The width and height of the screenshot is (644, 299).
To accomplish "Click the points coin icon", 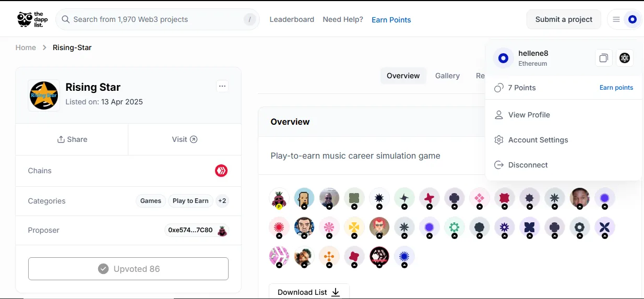I will point(499,88).
